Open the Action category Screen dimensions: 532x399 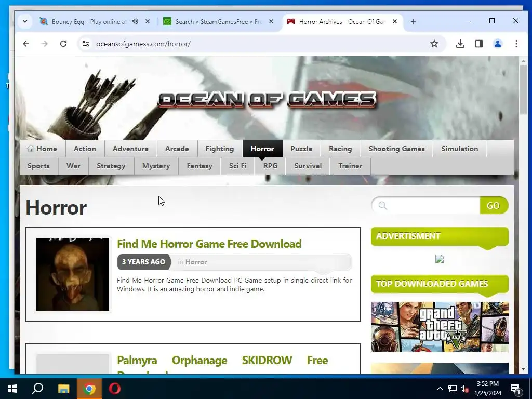click(85, 149)
